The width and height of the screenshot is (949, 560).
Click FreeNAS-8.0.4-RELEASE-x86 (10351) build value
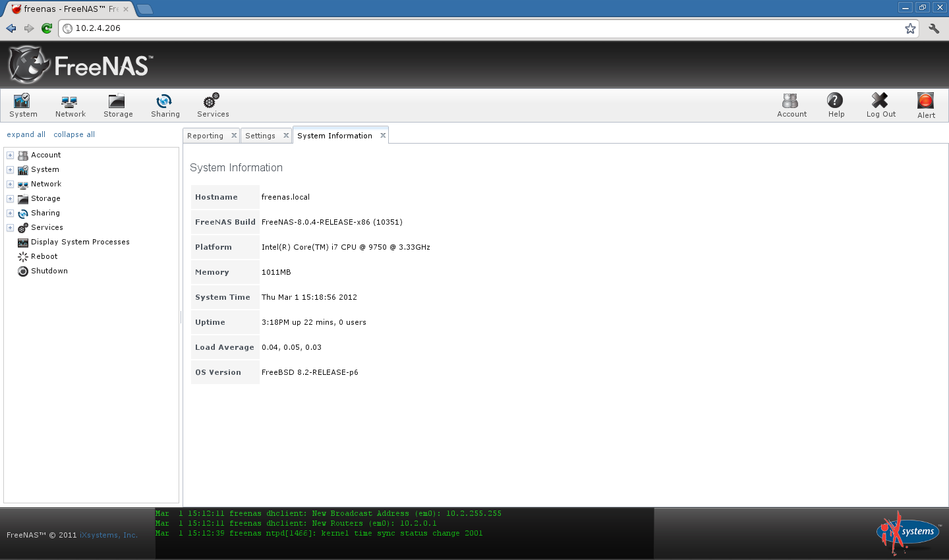pyautogui.click(x=332, y=222)
